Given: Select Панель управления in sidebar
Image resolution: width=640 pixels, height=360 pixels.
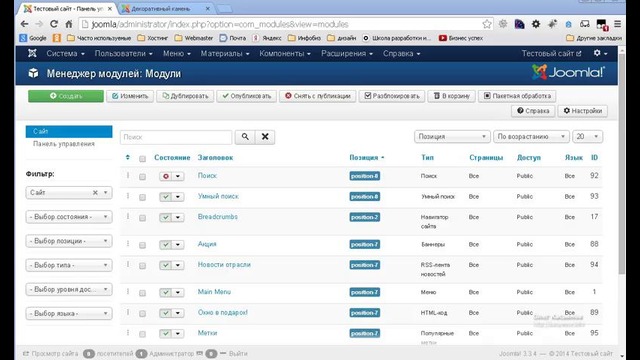Looking at the screenshot, I should coord(64,144).
